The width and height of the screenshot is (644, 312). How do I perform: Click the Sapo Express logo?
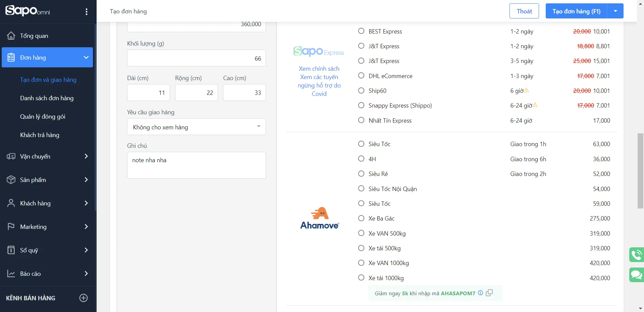pyautogui.click(x=319, y=51)
